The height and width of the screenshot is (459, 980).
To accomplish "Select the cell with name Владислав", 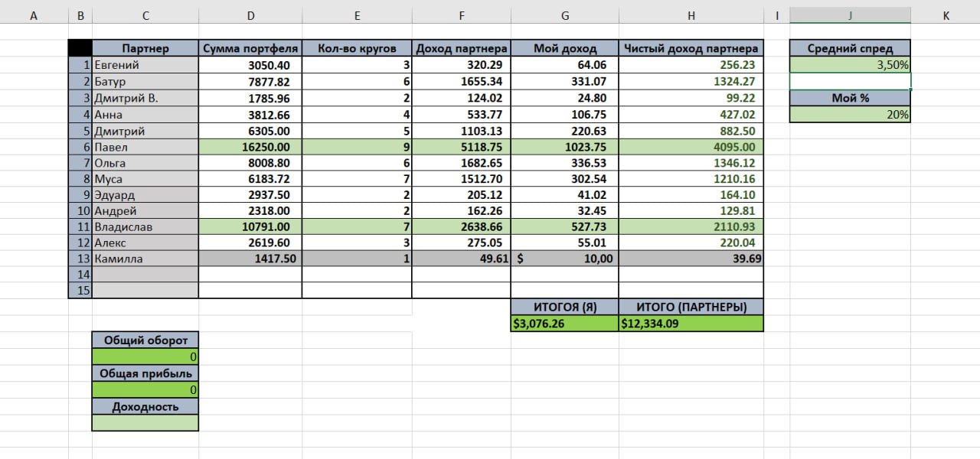I will coord(145,226).
